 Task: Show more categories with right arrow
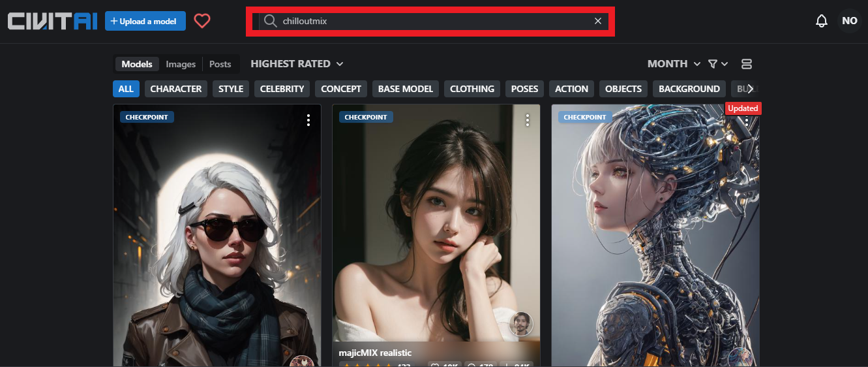tap(751, 89)
